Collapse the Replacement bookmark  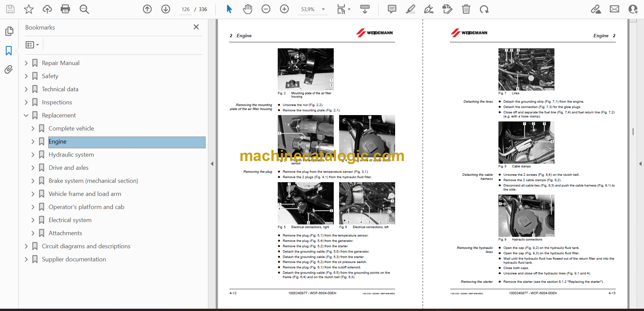pos(26,115)
